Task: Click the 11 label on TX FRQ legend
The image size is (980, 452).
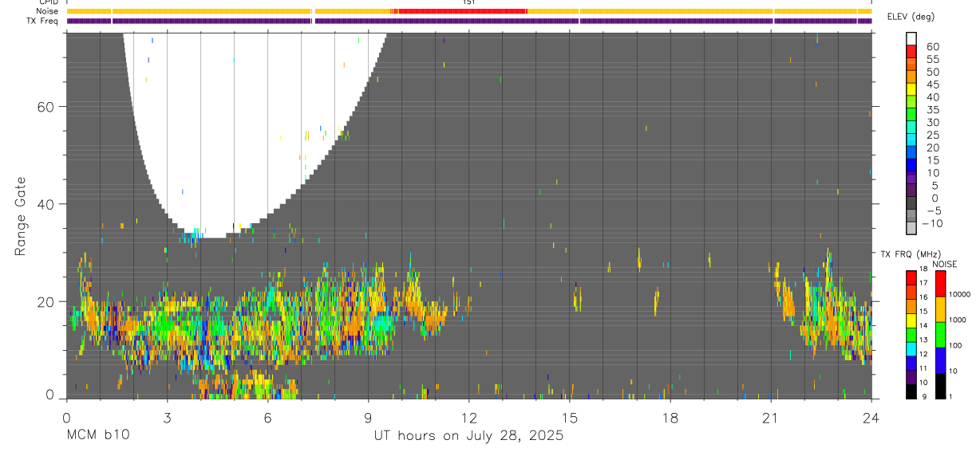Action: point(924,368)
